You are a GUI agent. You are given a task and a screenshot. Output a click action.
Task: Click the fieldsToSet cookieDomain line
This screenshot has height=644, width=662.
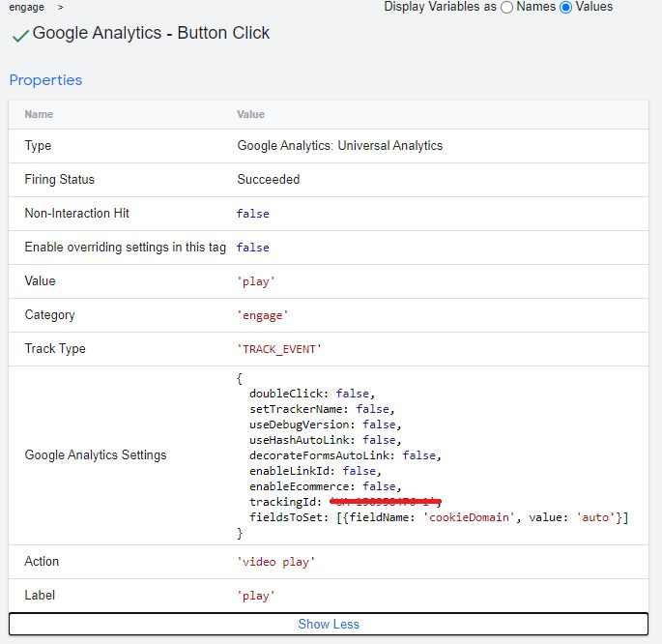point(439,517)
